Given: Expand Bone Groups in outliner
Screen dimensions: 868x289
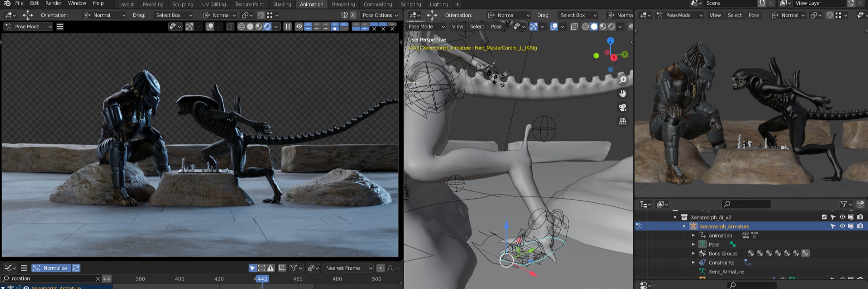Looking at the screenshot, I should coord(693,253).
